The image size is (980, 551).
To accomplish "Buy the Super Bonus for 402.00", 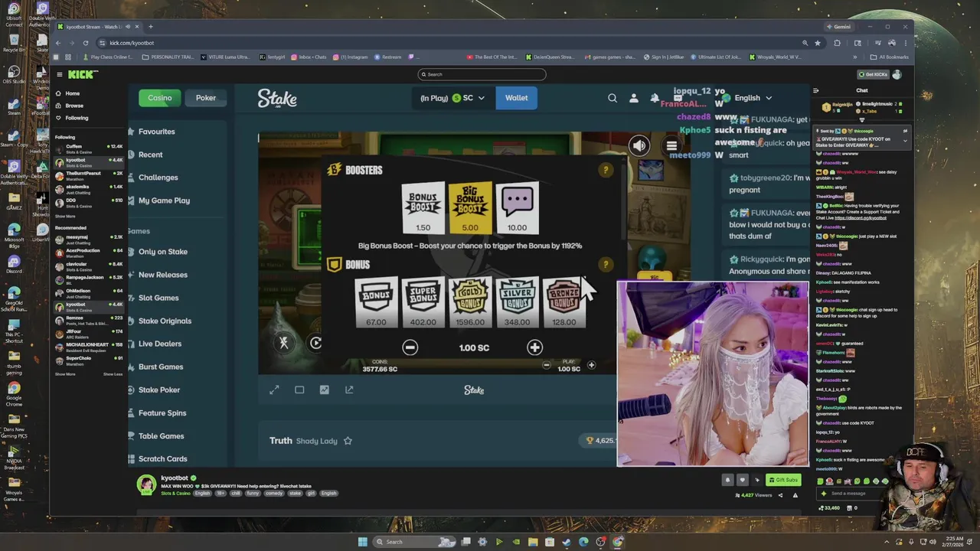I will click(423, 302).
